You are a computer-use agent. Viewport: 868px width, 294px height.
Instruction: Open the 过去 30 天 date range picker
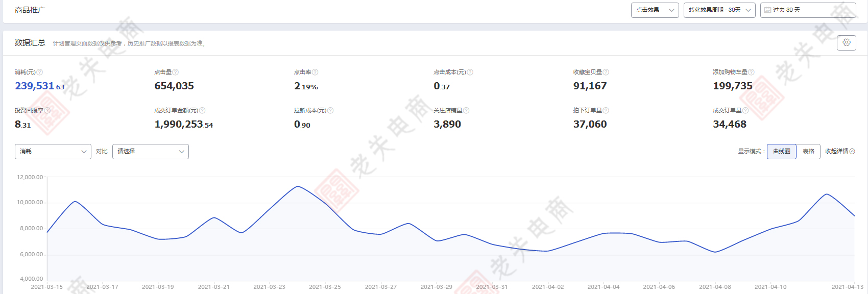[x=808, y=10]
